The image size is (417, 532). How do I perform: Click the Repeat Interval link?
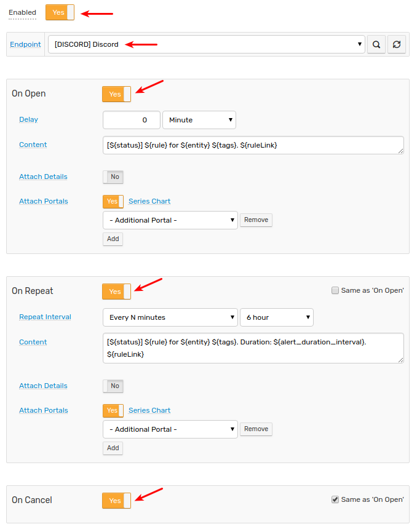[x=45, y=317]
